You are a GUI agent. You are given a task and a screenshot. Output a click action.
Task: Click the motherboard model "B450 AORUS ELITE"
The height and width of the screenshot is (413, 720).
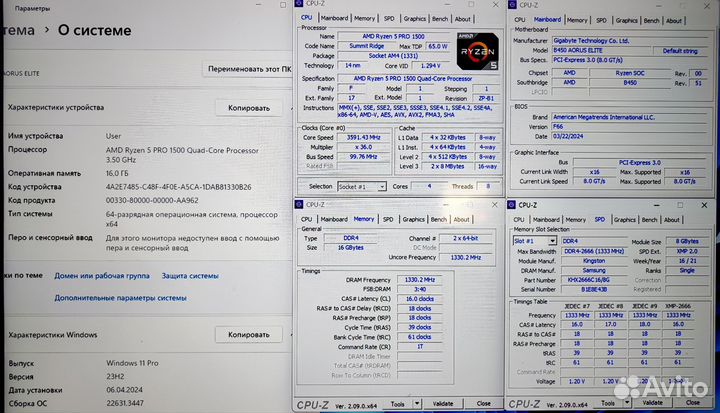(601, 51)
